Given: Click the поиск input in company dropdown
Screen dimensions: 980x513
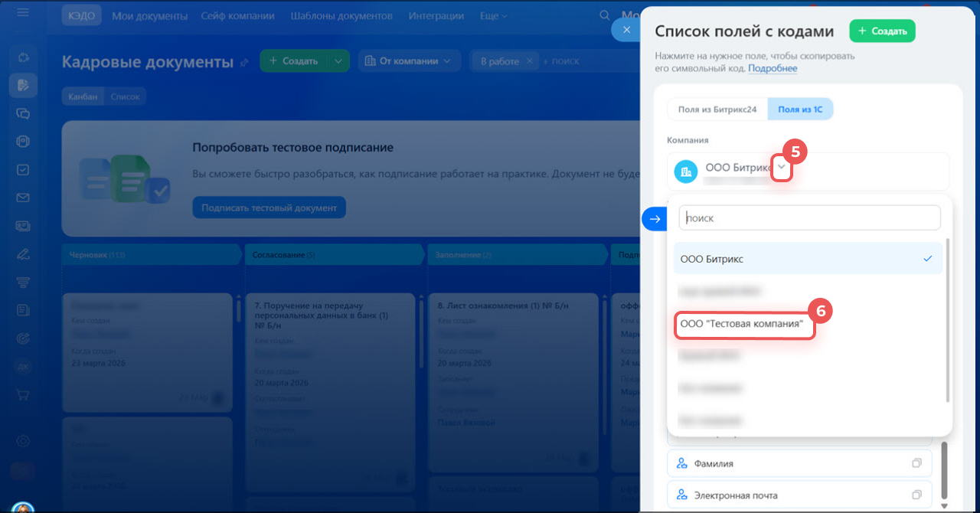Looking at the screenshot, I should [809, 218].
